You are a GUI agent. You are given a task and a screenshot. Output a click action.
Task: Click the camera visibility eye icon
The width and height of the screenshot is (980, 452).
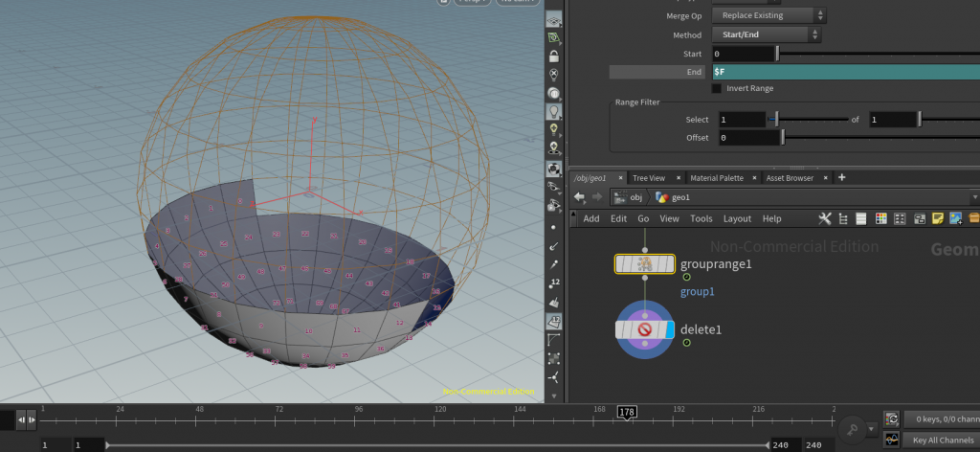coord(554,204)
